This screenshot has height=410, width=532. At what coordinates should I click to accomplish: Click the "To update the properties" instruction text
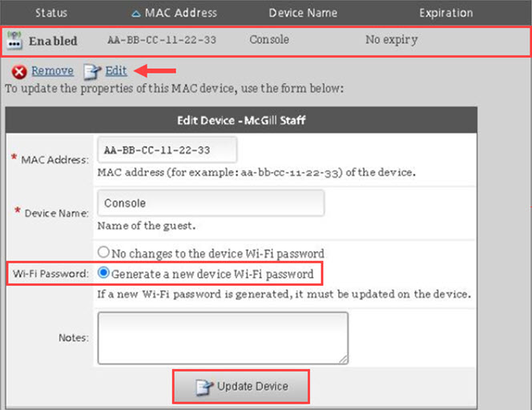(x=175, y=89)
